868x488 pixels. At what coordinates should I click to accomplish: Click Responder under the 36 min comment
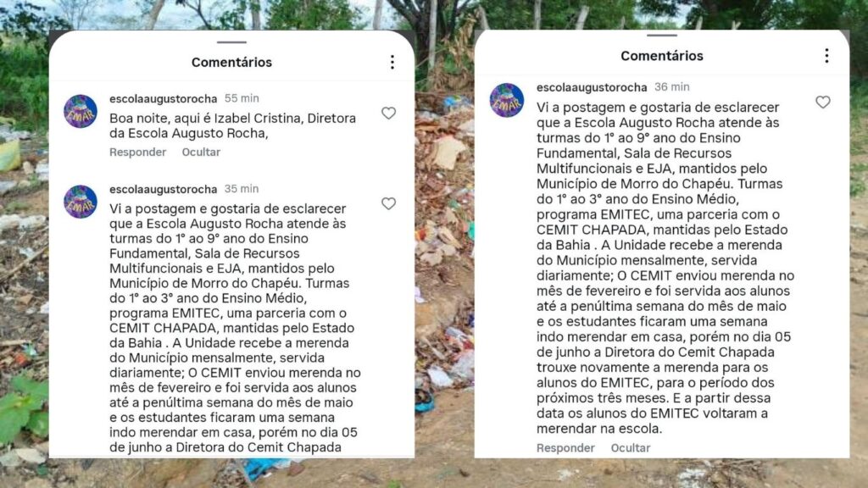[565, 447]
